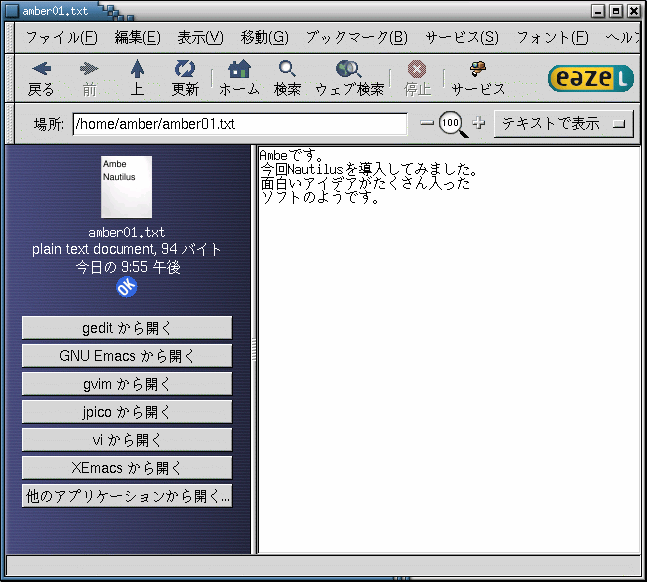Open the ブックマーク(B) menu

(x=357, y=38)
